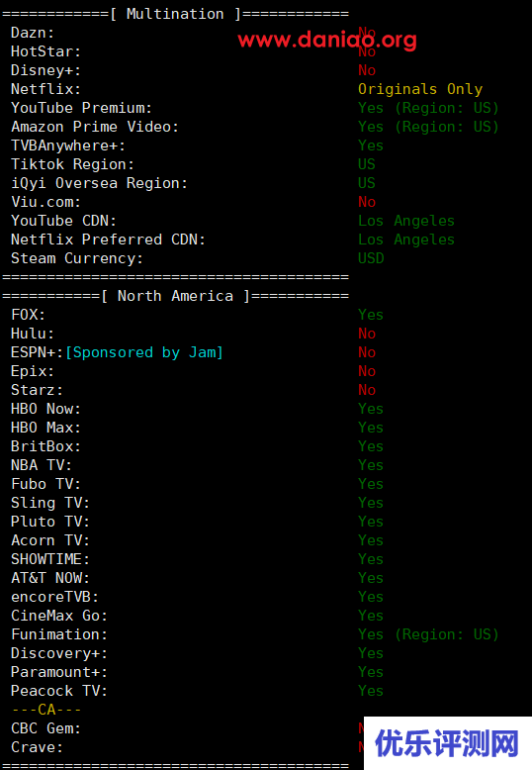The height and width of the screenshot is (770, 532).
Task: Select the Los Angeles text for YouTube CDN
Action: click(x=406, y=221)
